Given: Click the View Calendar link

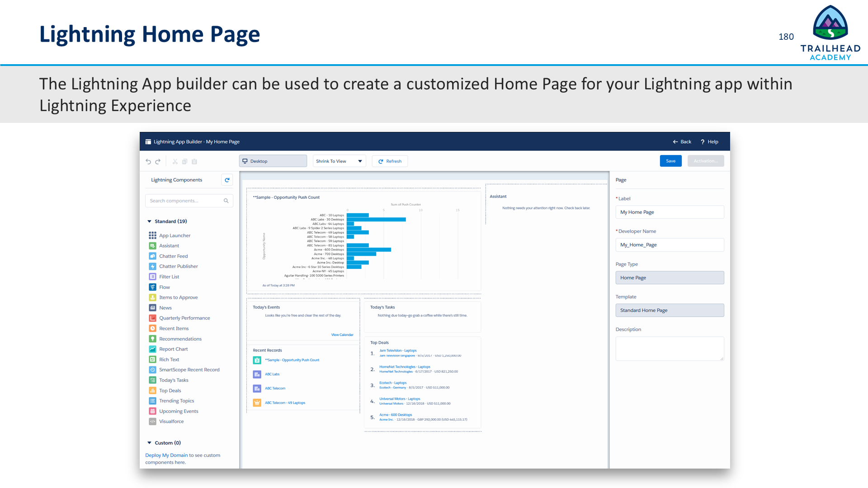Looking at the screenshot, I should [x=342, y=335].
